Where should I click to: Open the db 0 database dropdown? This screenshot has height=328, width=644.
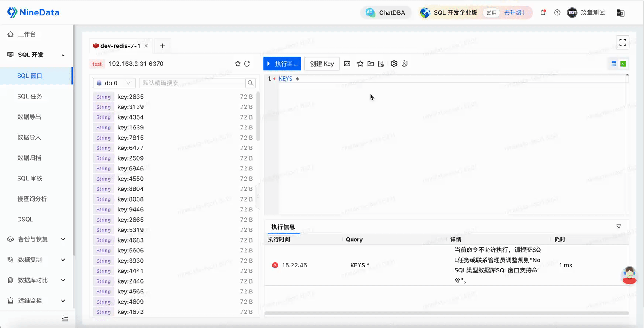pos(114,83)
